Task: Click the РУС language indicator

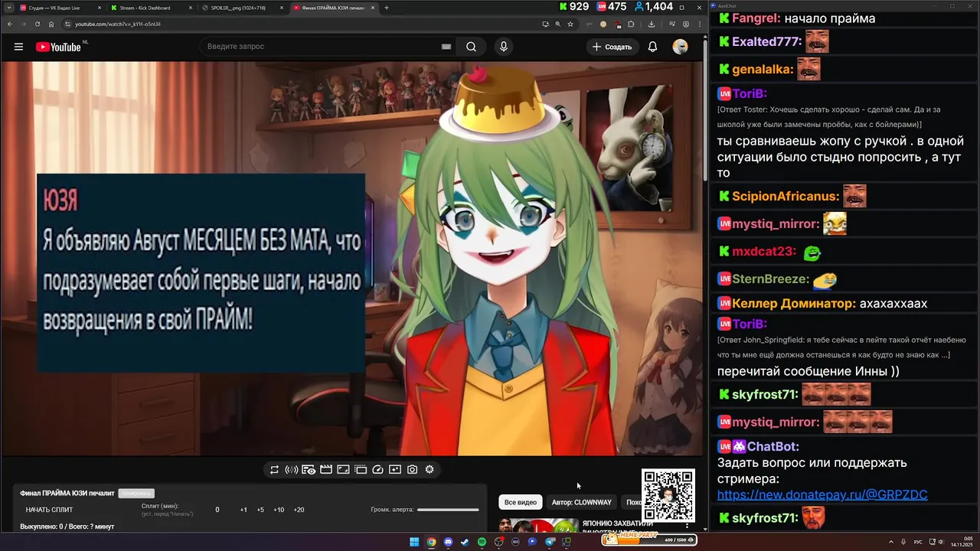Action: (x=918, y=542)
